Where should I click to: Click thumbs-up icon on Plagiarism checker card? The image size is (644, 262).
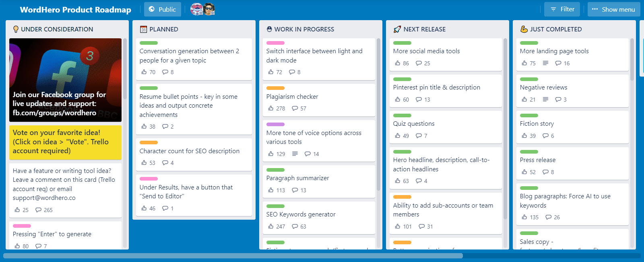(271, 108)
